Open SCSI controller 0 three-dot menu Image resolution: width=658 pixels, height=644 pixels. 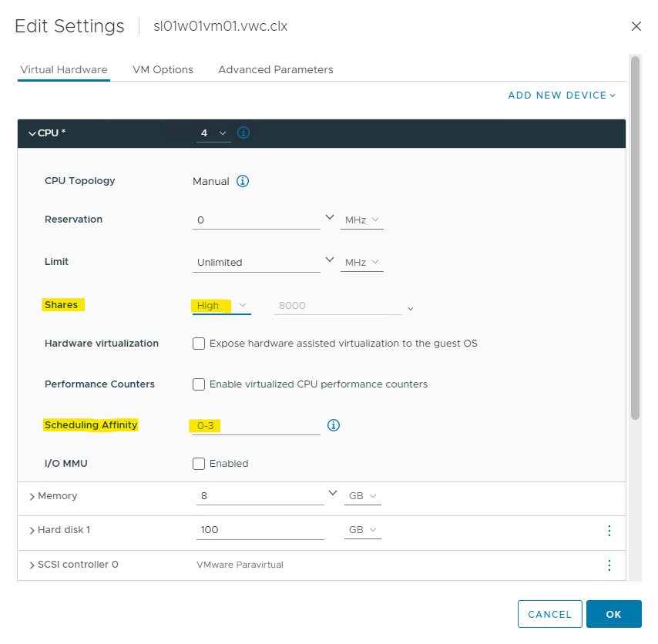tap(609, 565)
